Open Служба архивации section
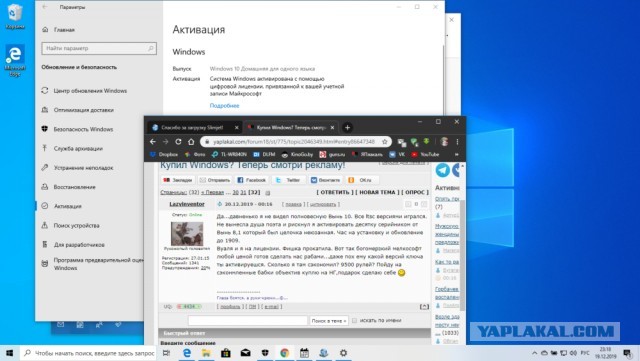Viewport: 640px width, 361px height. click(72, 148)
